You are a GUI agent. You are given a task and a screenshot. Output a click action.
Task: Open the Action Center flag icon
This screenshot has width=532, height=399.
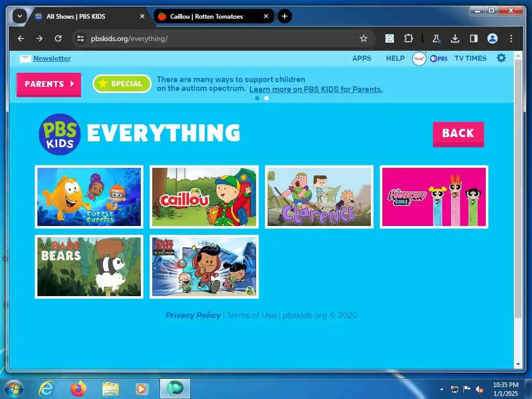point(467,389)
